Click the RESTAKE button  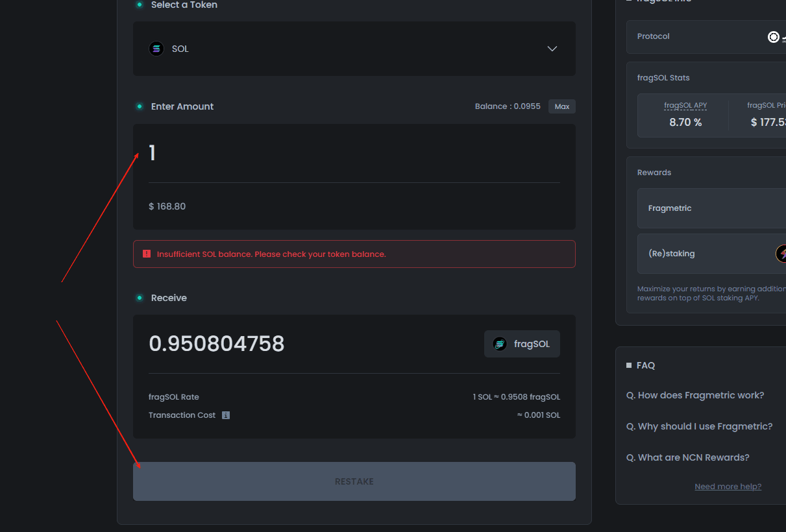(x=354, y=481)
